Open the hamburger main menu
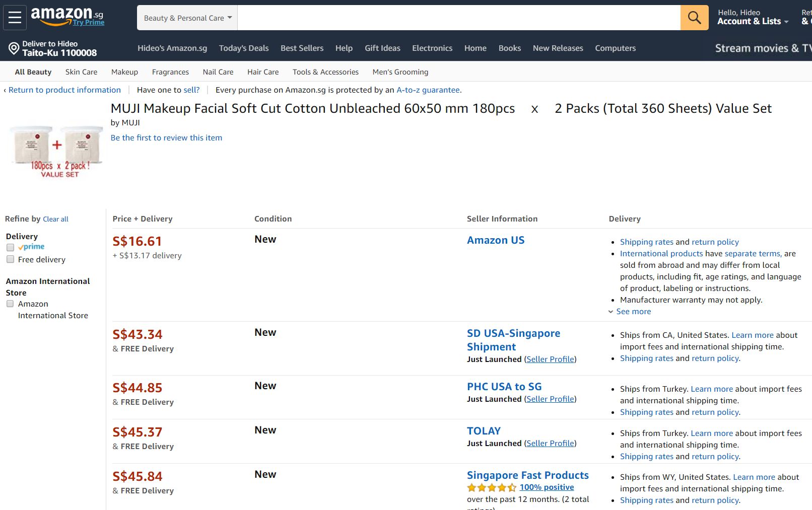 [x=15, y=17]
